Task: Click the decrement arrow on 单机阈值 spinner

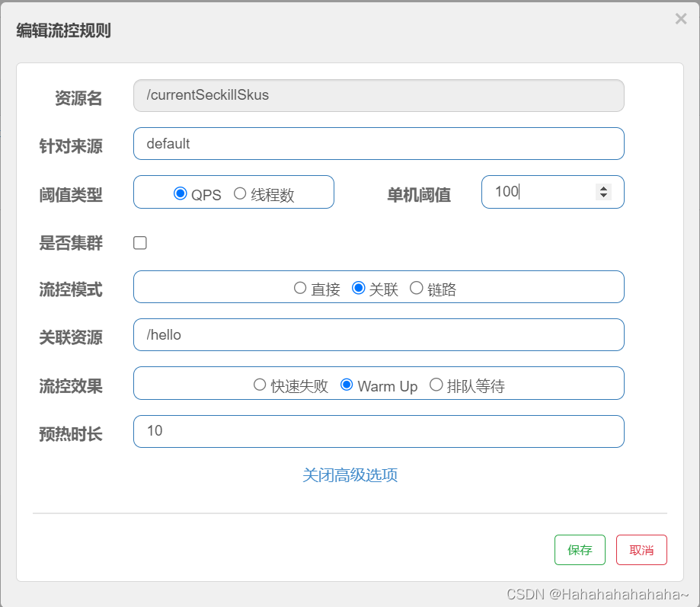Action: [x=605, y=197]
